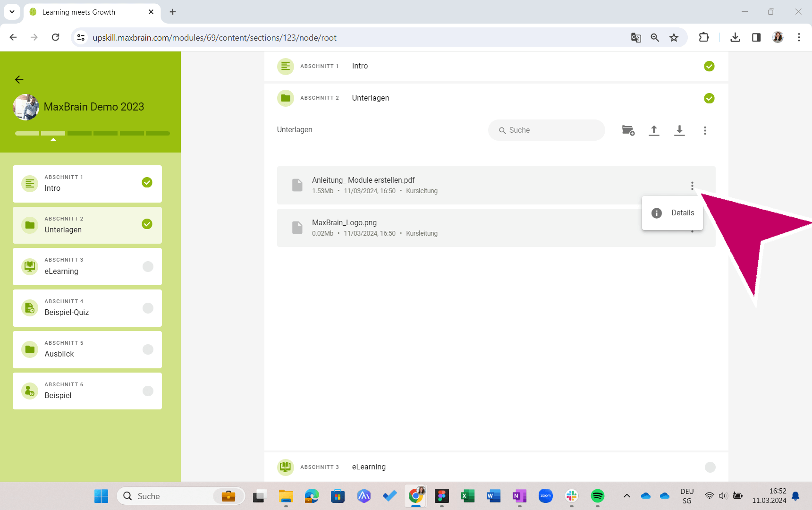This screenshot has width=812, height=510.
Task: Toggle completion circle of sidebar Beispiel-Quiz
Action: tap(148, 308)
